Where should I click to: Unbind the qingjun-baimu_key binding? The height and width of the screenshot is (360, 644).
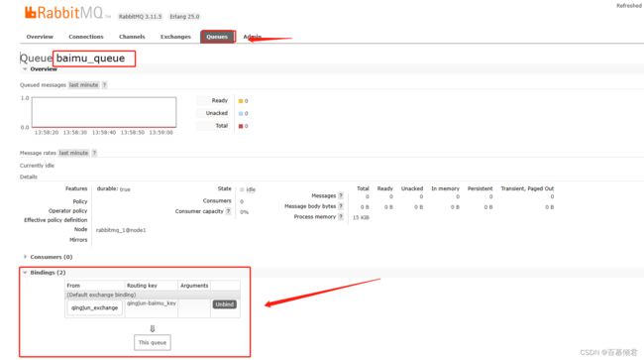[225, 304]
